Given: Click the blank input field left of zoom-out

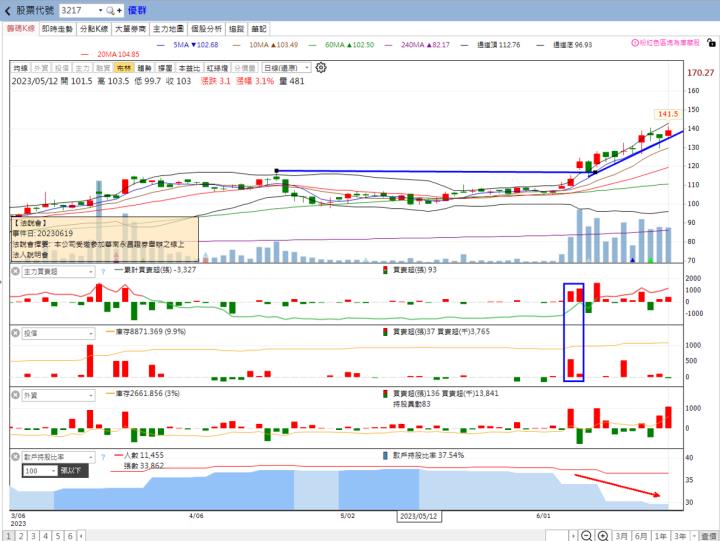Looking at the screenshot, I should coord(557,536).
